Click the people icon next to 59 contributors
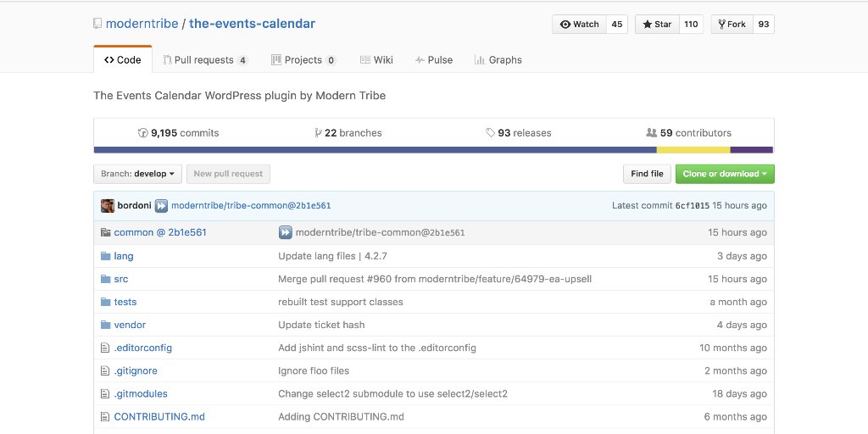The width and height of the screenshot is (868, 434). [651, 133]
